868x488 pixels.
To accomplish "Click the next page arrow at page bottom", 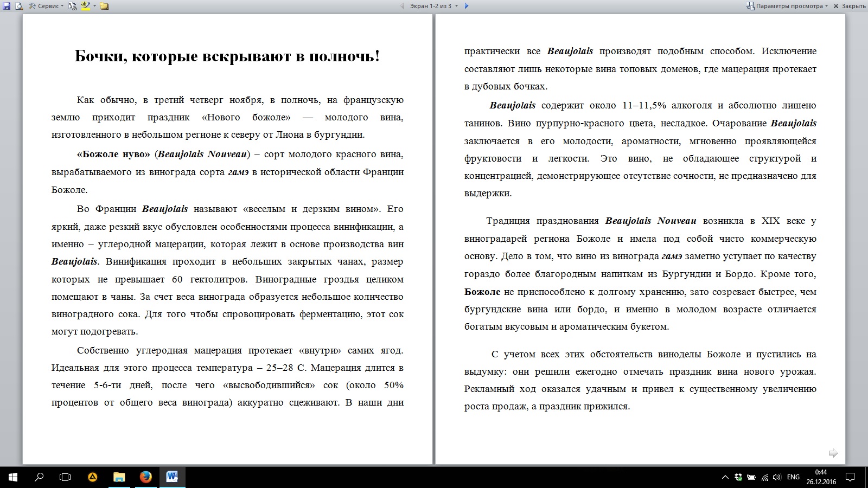I will (833, 453).
